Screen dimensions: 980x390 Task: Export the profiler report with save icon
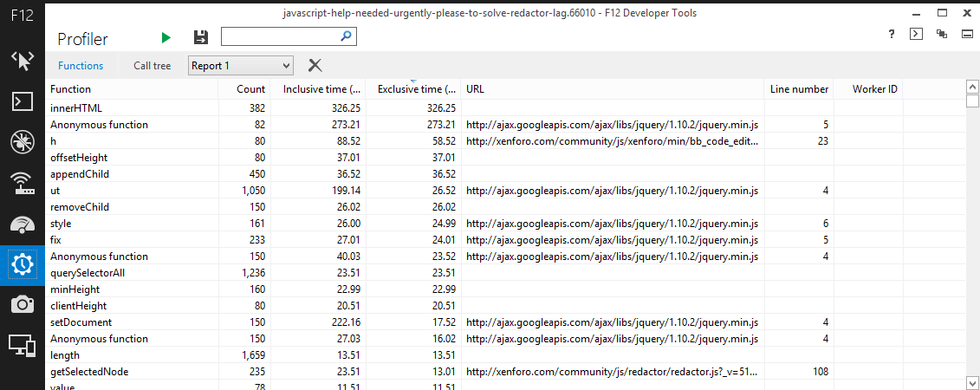(x=201, y=37)
